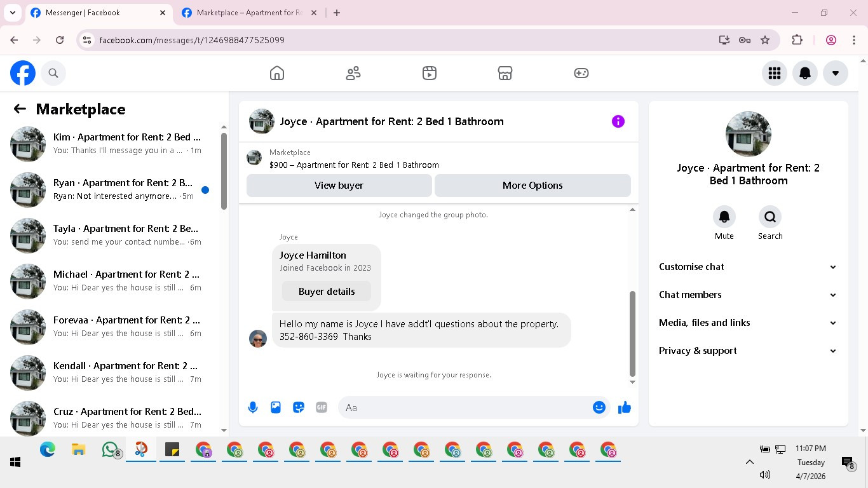Image resolution: width=868 pixels, height=488 pixels.
Task: Go to the Home feed icon
Action: click(277, 73)
